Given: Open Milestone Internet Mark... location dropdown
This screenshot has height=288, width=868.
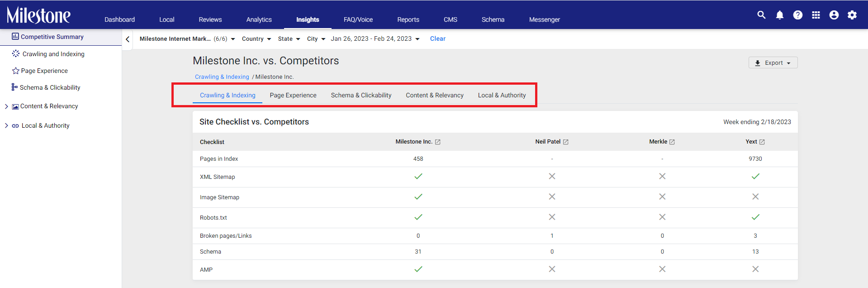Looking at the screenshot, I should 187,39.
